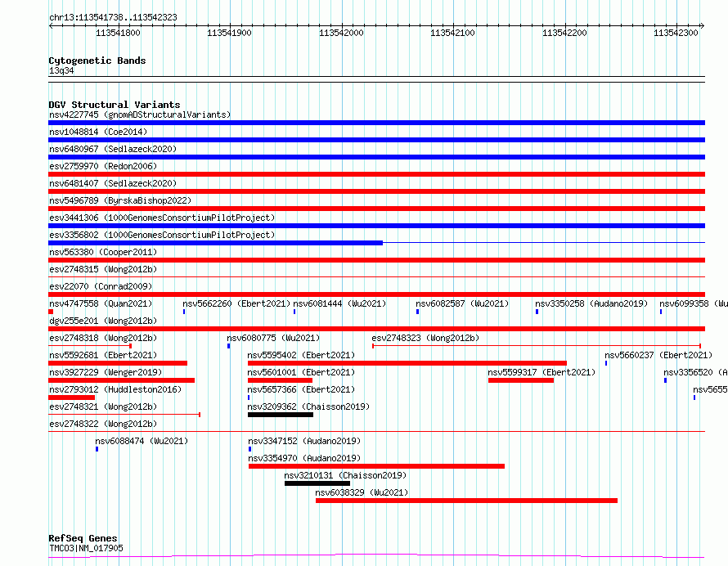Select nsv5496789 (ByrskaBishop2022) variant
This screenshot has height=566, width=728.
point(120,200)
